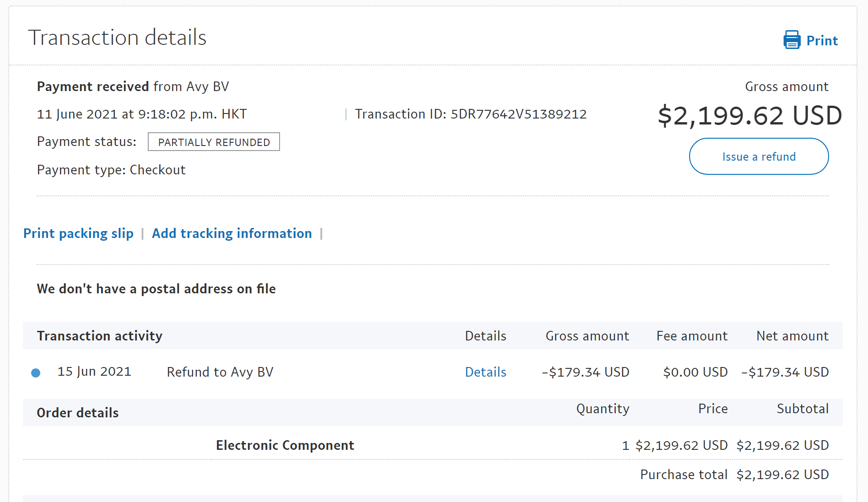
Task: Click the PARTIALLY REFUNDED status badge
Action: click(x=214, y=142)
